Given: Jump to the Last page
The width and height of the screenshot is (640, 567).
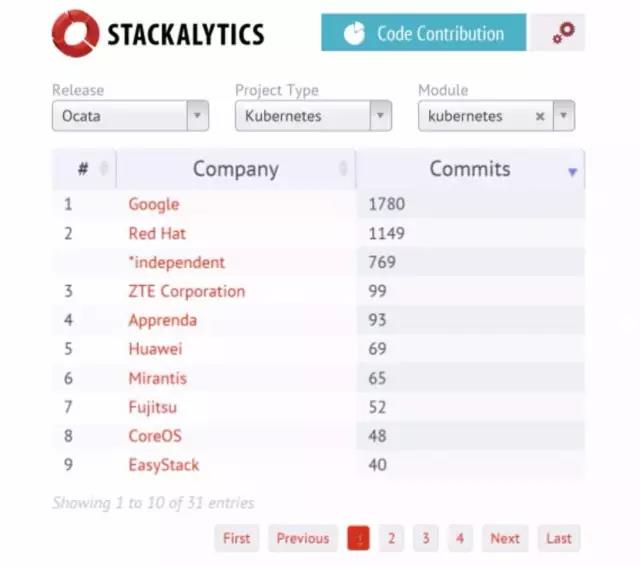Looking at the screenshot, I should point(559,538).
